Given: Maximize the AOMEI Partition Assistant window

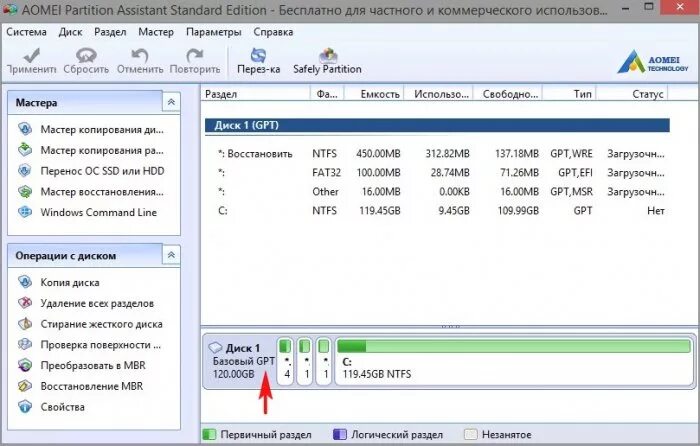Looking at the screenshot, I should click(649, 7).
